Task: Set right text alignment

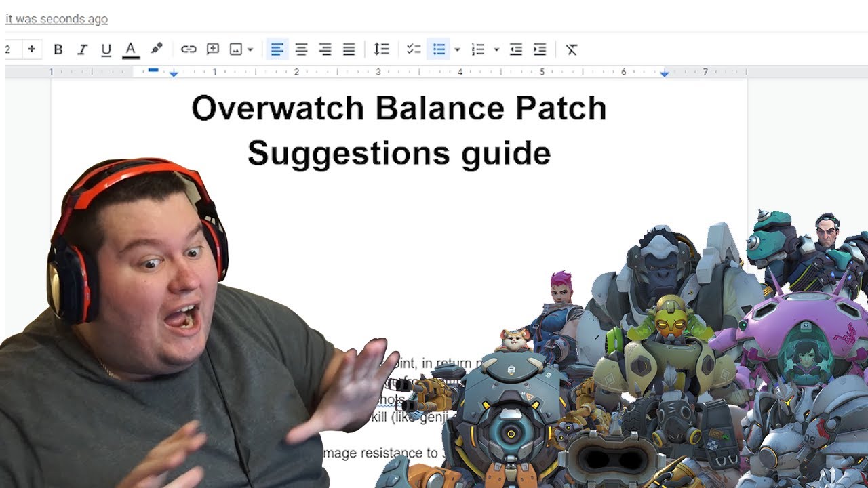Action: click(325, 49)
